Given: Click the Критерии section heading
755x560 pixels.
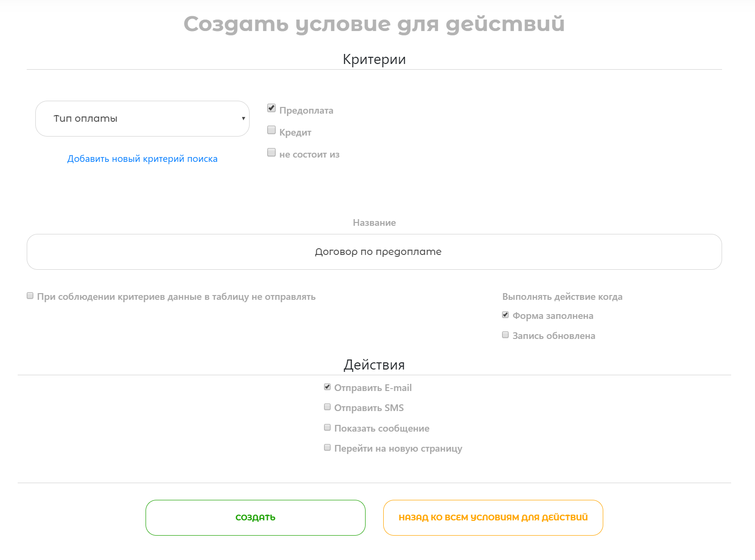Looking at the screenshot, I should (374, 59).
